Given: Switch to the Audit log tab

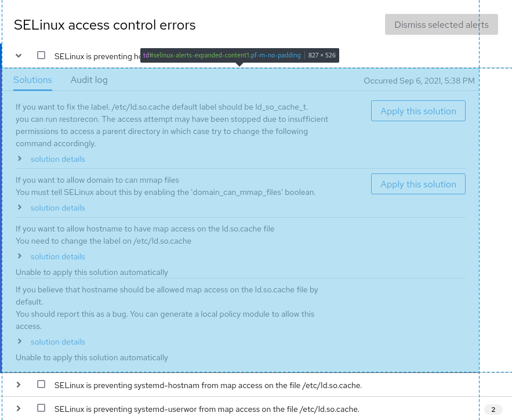Looking at the screenshot, I should pos(89,79).
